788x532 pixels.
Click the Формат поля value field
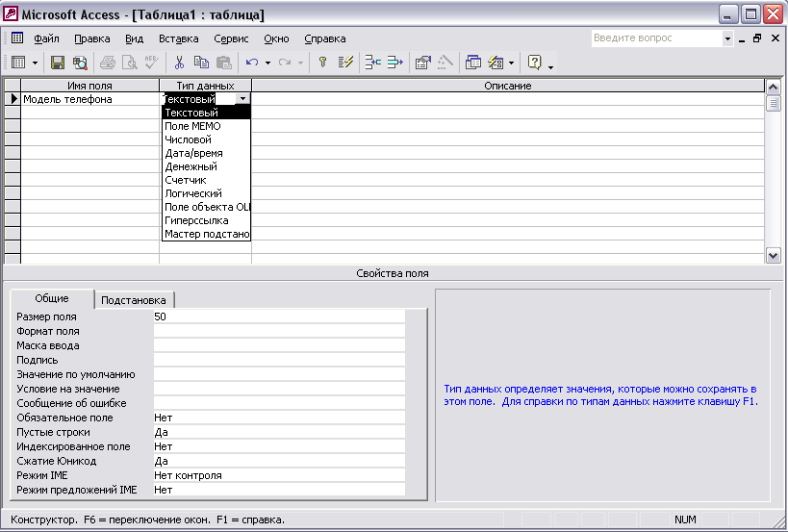coord(279,331)
